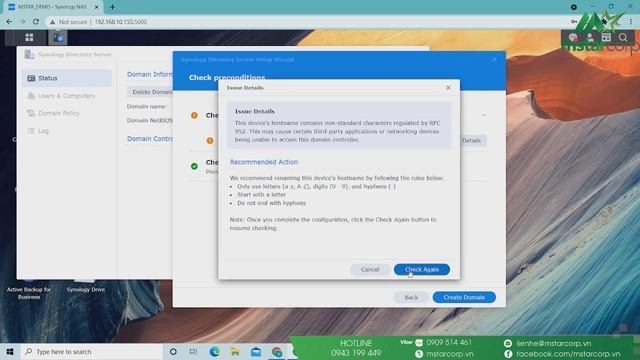Viewport: 640px width, 360px height.
Task: Click the Create Domain button
Action: click(x=464, y=297)
